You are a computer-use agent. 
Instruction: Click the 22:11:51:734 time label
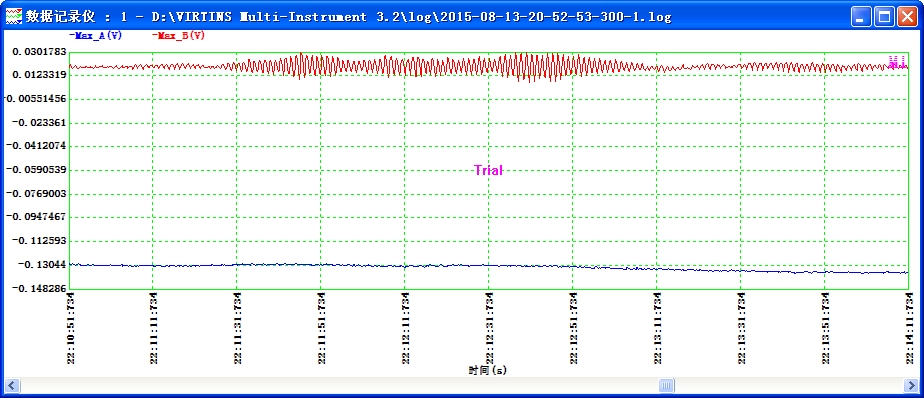(x=322, y=327)
